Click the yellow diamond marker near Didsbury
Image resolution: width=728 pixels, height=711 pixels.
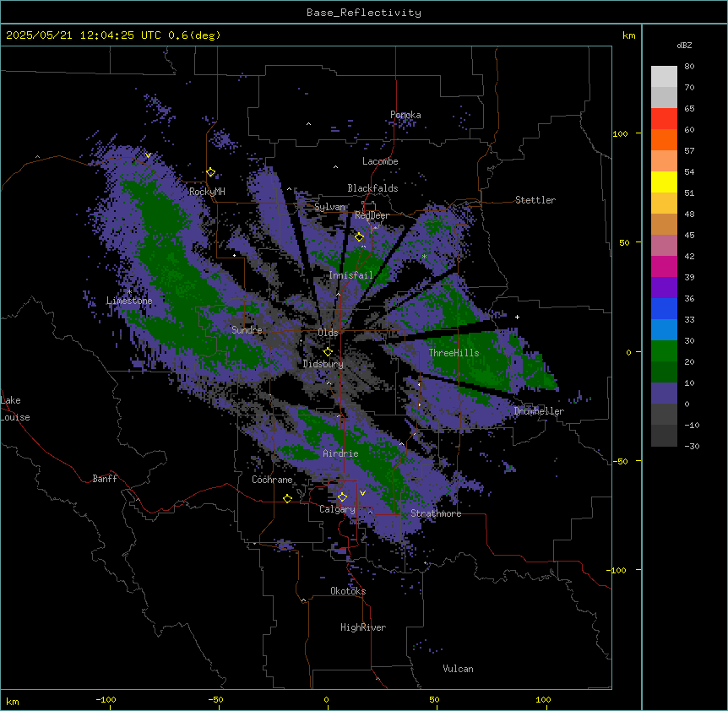328,352
